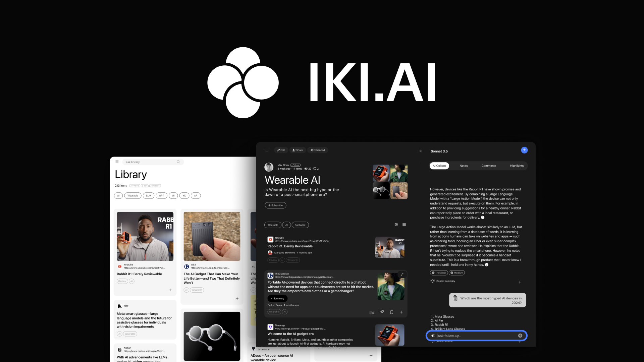Switch to the Notes tab
Screen dimensions: 644x362
pyautogui.click(x=464, y=165)
